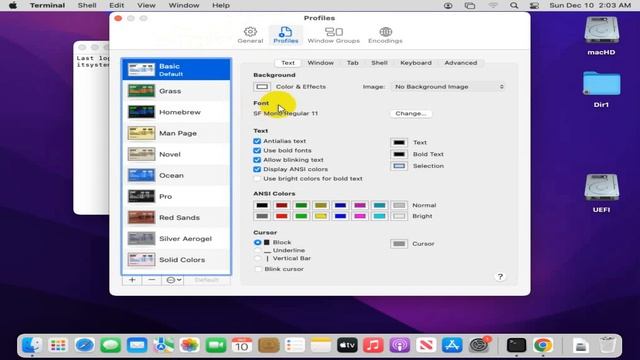Image resolution: width=640 pixels, height=360 pixels.
Task: Open Launchpad from the Dock
Action: [x=58, y=345]
